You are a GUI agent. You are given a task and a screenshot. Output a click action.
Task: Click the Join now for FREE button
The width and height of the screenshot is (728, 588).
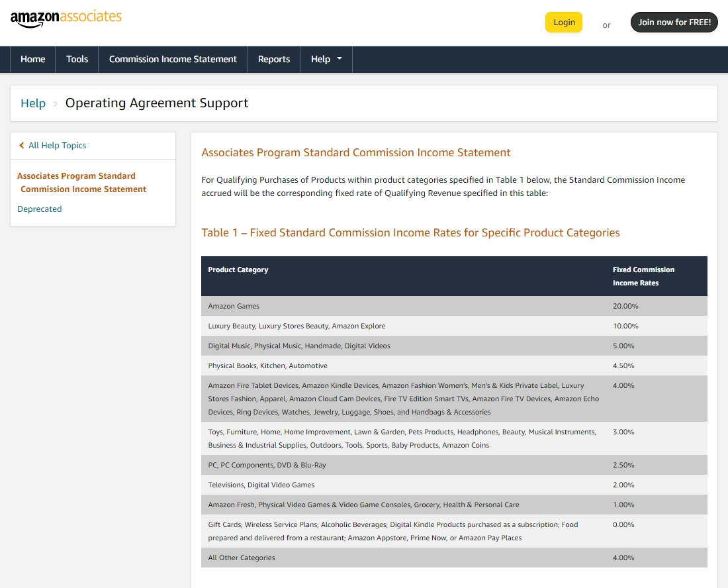pyautogui.click(x=674, y=23)
